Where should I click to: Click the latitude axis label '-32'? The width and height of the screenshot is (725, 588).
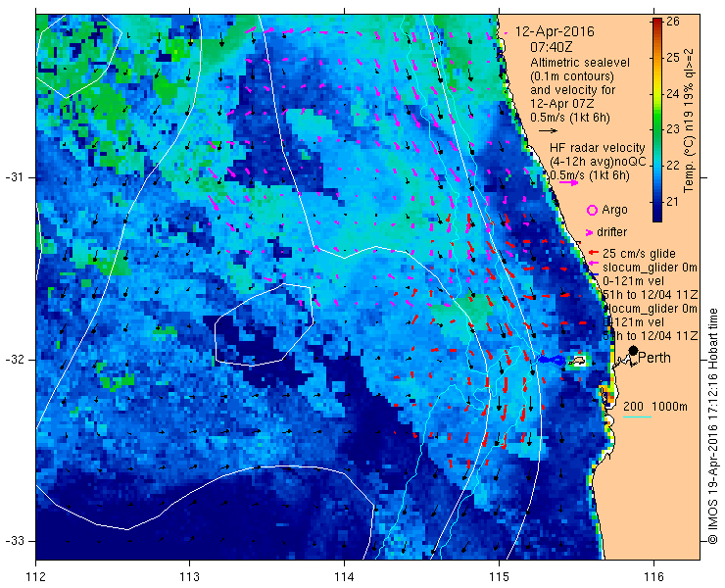click(x=15, y=360)
